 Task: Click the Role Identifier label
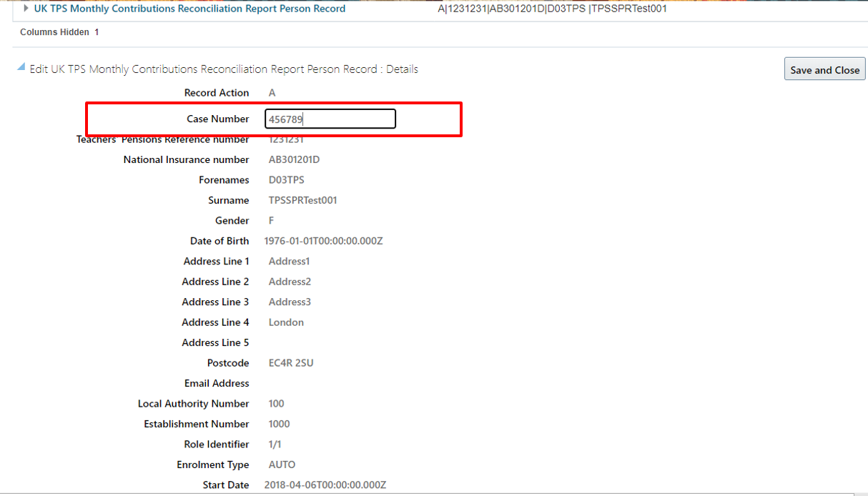coord(217,445)
